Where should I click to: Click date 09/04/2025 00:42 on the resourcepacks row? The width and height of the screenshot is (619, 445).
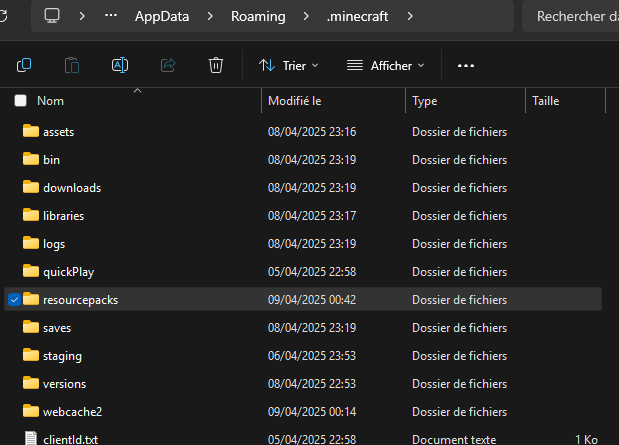pos(312,300)
